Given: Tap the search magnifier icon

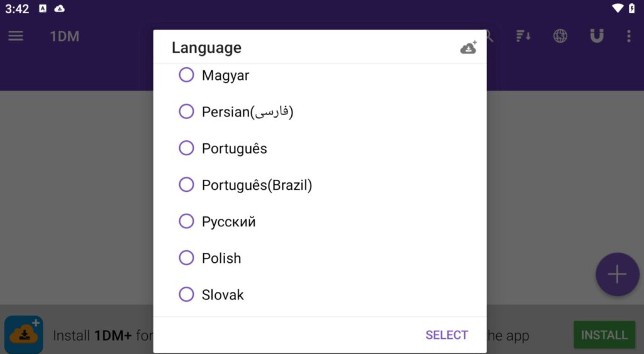Looking at the screenshot, I should (x=489, y=36).
